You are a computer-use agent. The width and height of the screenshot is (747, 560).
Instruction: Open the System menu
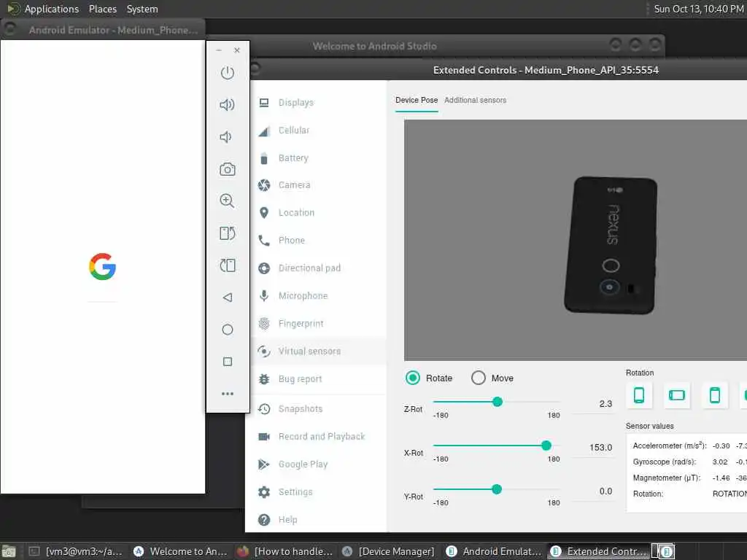(142, 9)
